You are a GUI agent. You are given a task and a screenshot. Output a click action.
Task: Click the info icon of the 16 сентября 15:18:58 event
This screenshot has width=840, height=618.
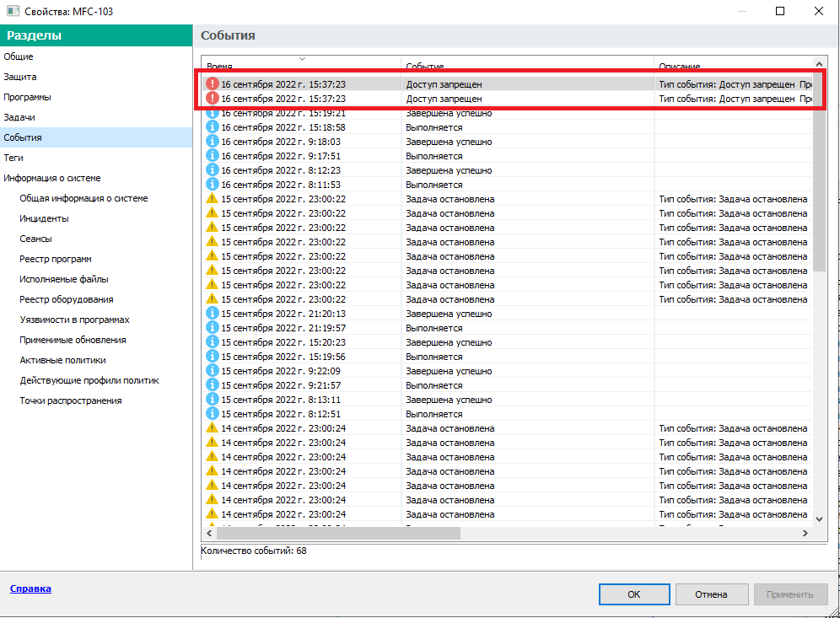pyautogui.click(x=213, y=127)
